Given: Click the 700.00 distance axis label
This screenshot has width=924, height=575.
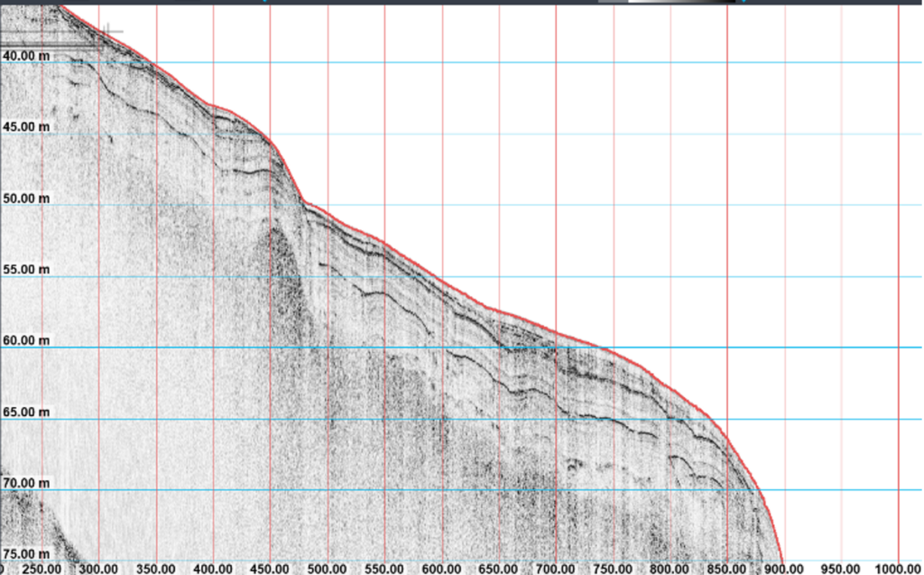Looking at the screenshot, I should point(556,570).
